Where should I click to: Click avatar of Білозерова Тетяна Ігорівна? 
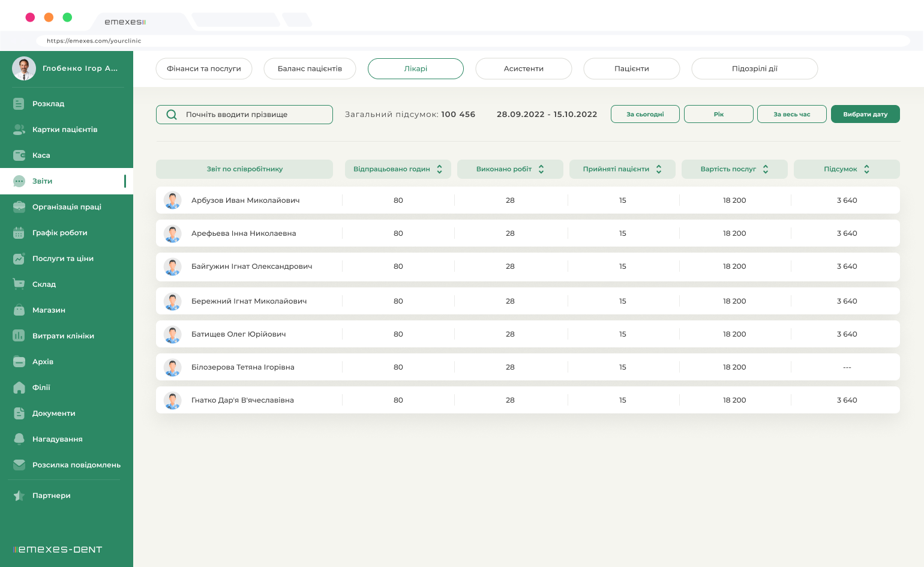pyautogui.click(x=172, y=367)
